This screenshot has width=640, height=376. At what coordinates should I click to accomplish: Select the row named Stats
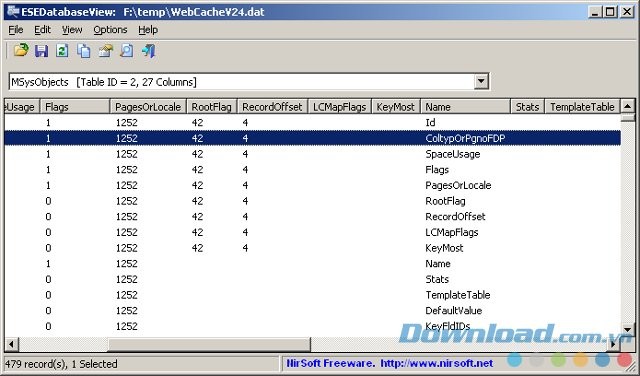tap(313, 279)
